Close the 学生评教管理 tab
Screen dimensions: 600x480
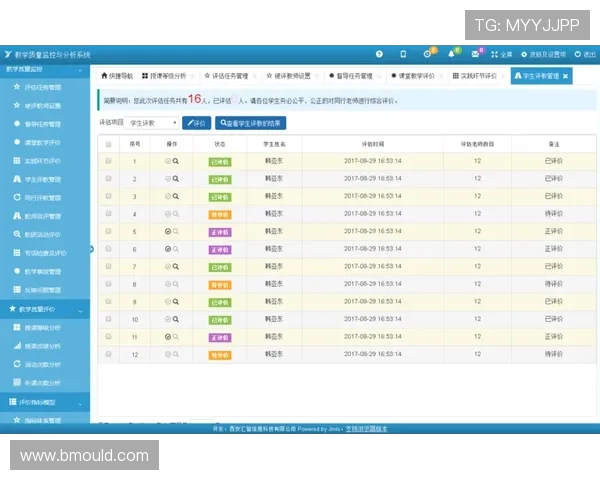pos(566,76)
